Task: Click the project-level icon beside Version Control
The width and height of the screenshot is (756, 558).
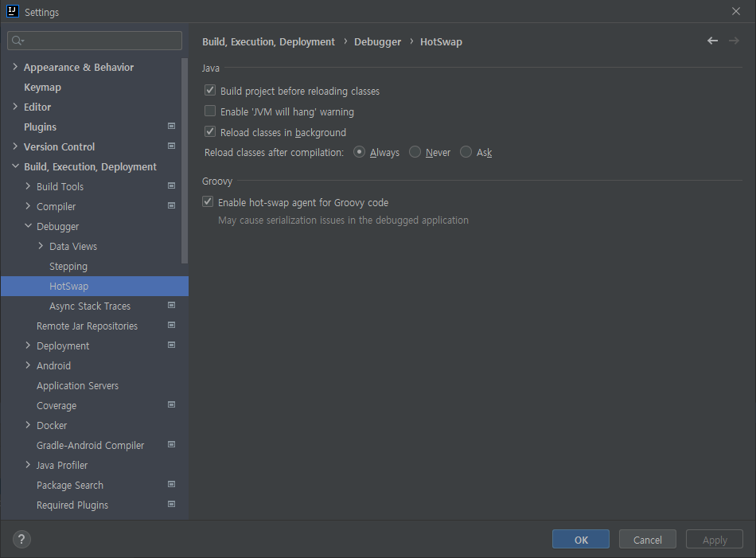Action: [171, 146]
